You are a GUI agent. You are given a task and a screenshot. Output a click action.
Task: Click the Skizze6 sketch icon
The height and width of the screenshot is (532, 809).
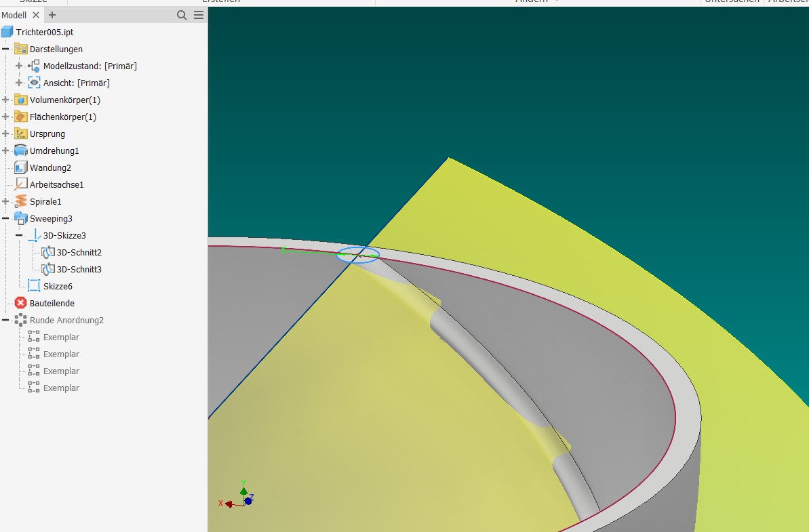tap(34, 286)
